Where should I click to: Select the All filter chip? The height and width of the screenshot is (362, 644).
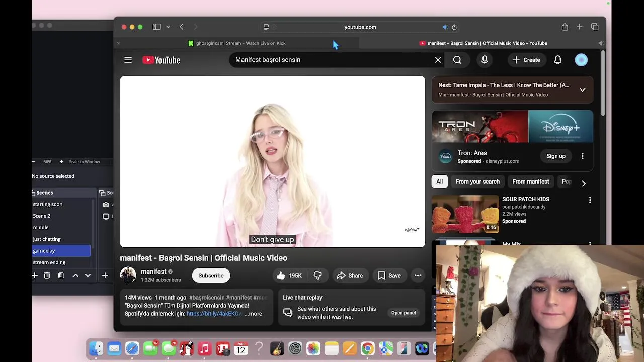pos(440,182)
